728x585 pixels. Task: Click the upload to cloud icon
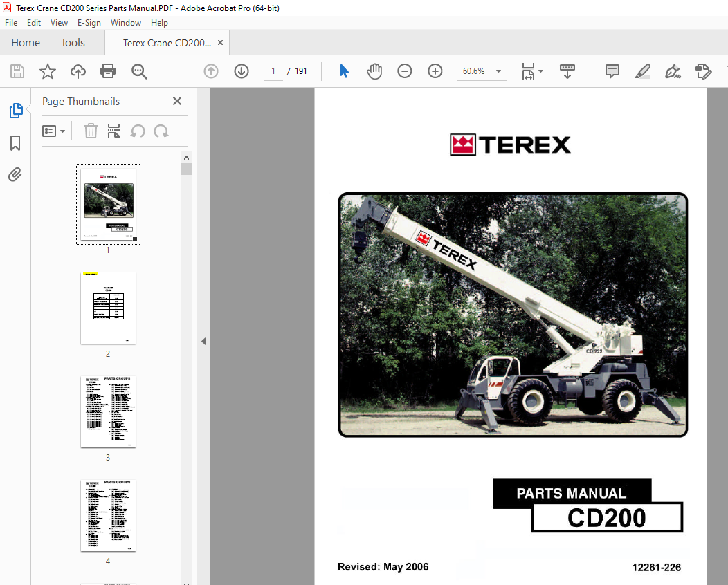tap(78, 71)
